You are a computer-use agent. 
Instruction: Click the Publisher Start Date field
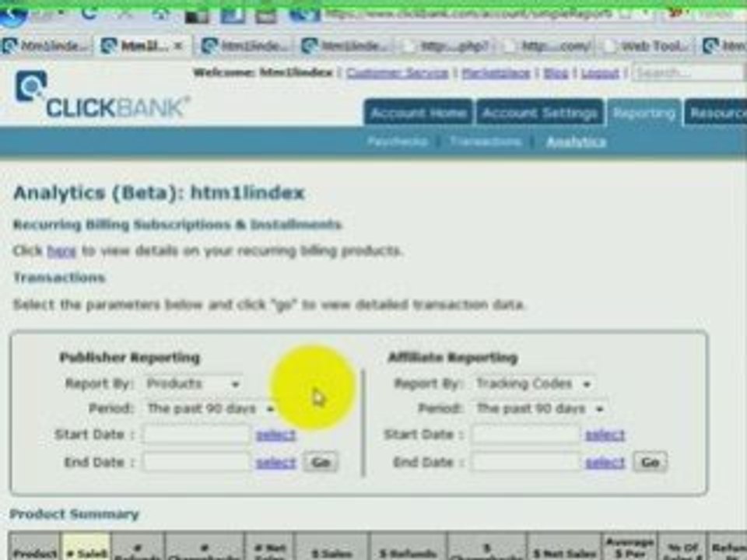tap(196, 434)
